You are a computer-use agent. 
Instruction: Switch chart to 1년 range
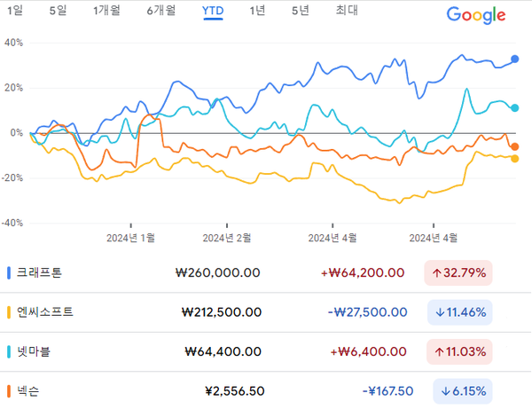click(257, 12)
